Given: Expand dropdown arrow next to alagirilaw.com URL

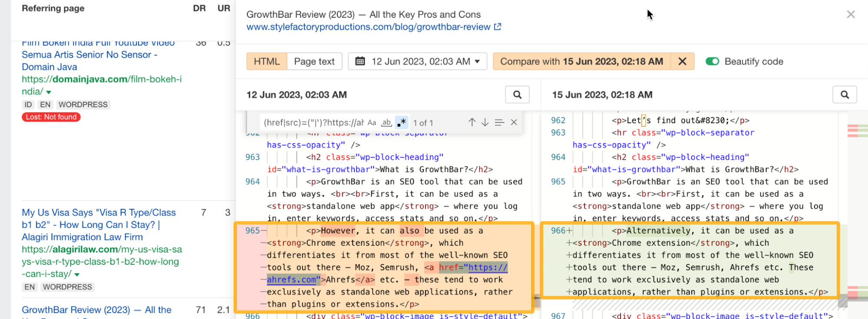Looking at the screenshot, I should click(77, 274).
